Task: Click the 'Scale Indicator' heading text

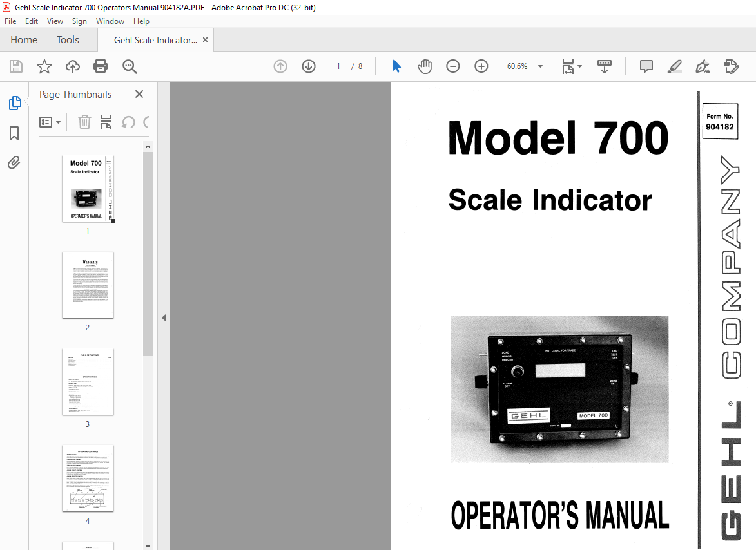Action: pyautogui.click(x=550, y=200)
